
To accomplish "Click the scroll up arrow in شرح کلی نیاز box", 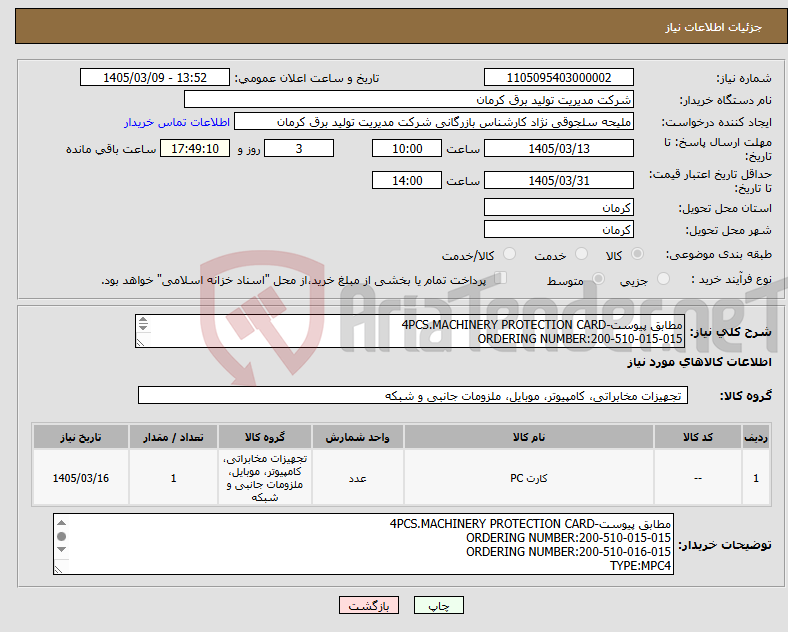I will click(143, 320).
